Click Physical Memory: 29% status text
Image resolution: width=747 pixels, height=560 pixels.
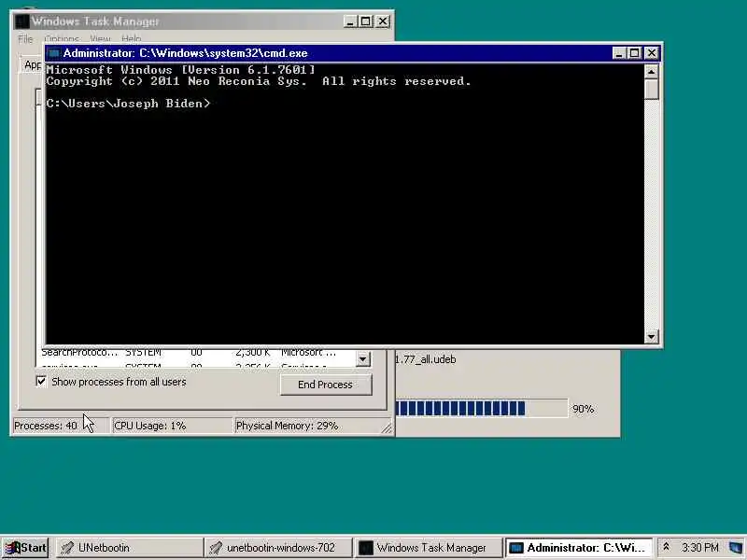tap(287, 426)
